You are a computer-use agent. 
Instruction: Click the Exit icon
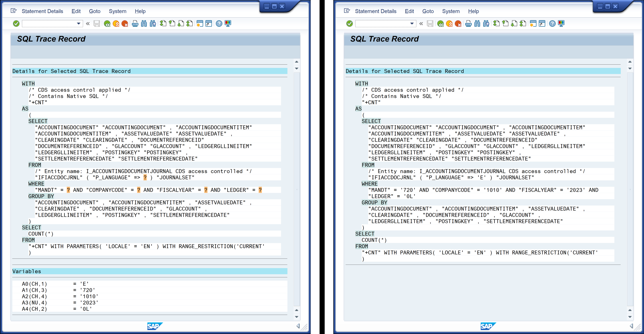116,24
